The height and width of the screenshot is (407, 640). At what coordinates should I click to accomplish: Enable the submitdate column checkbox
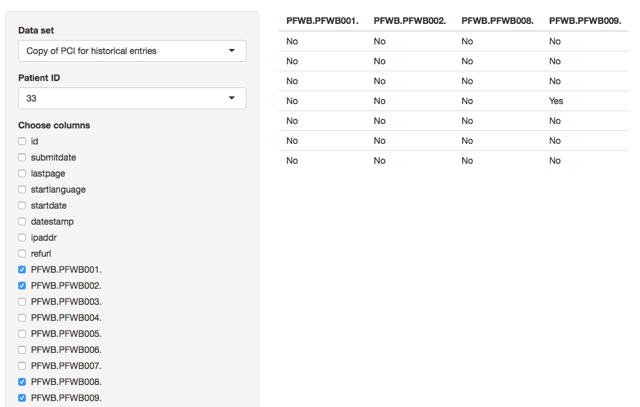click(23, 158)
